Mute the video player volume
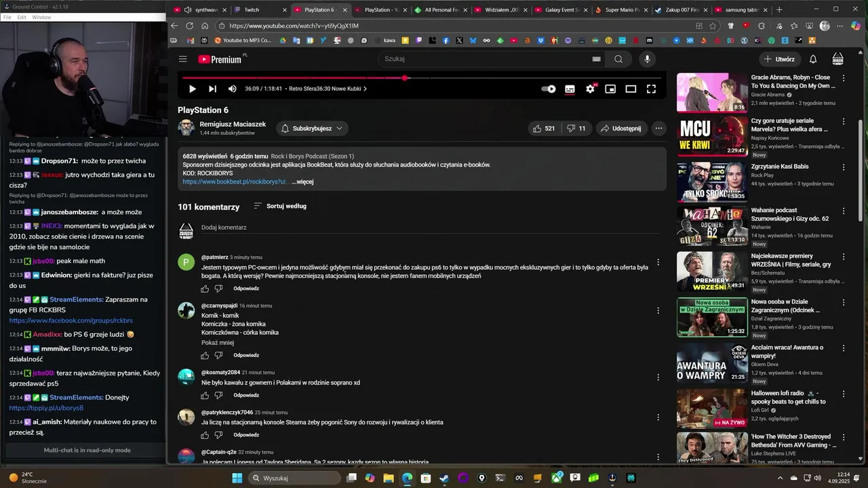Viewport: 868px width, 488px height. (x=232, y=89)
